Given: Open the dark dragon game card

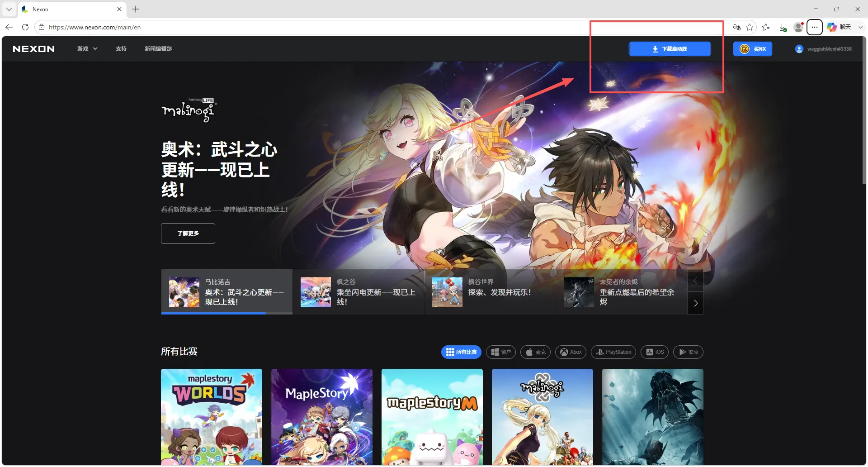Looking at the screenshot, I should [x=653, y=417].
